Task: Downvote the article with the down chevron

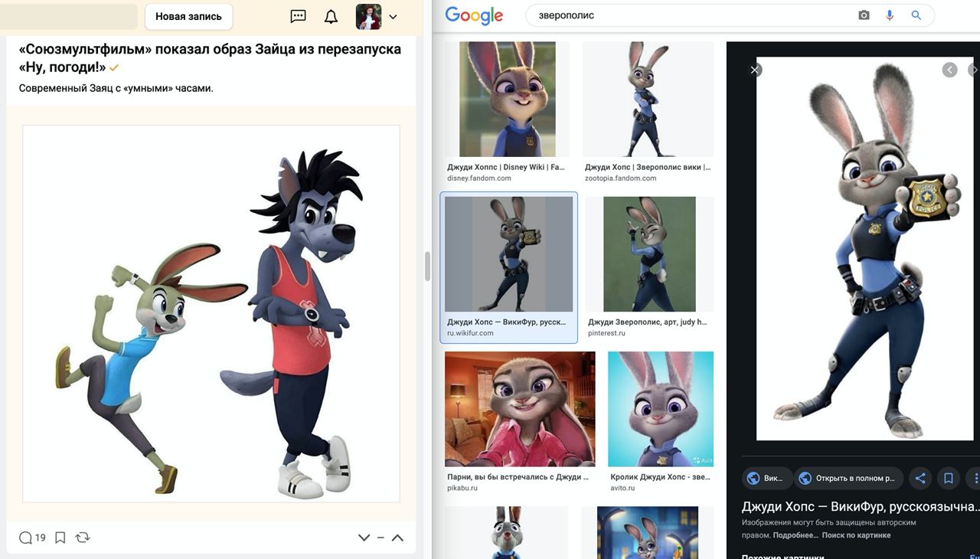Action: point(364,538)
